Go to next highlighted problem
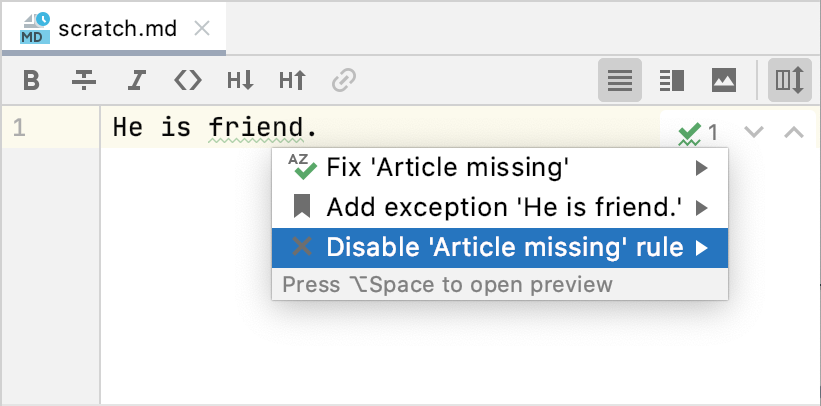Screen dimensions: 821x406 pyautogui.click(x=755, y=132)
